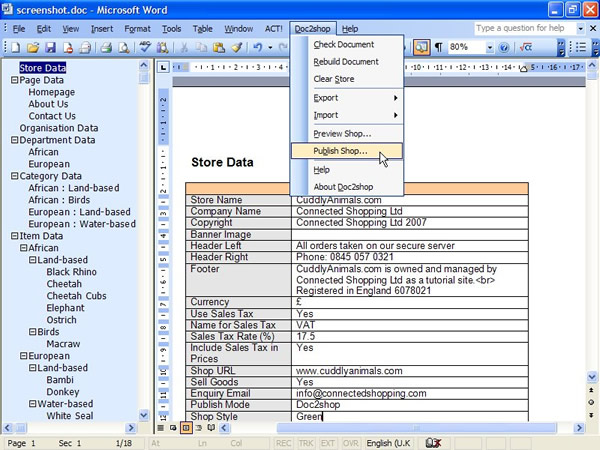Jump to Organisation Data heading
The width and height of the screenshot is (600, 450).
pyautogui.click(x=59, y=128)
